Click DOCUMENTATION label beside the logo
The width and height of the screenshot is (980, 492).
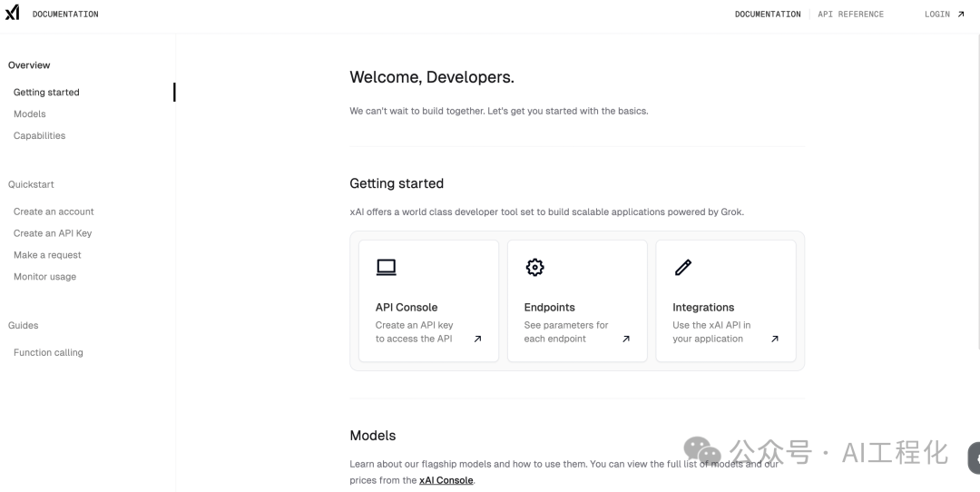65,15
